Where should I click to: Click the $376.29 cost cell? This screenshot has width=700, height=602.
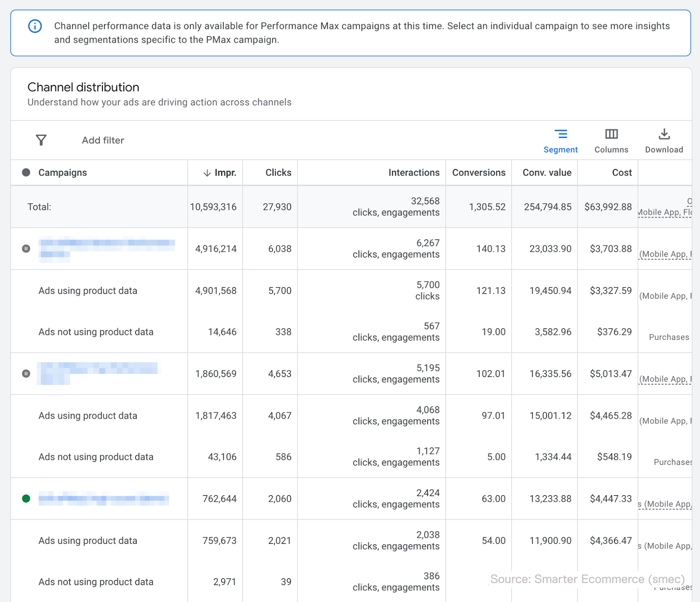pos(614,332)
